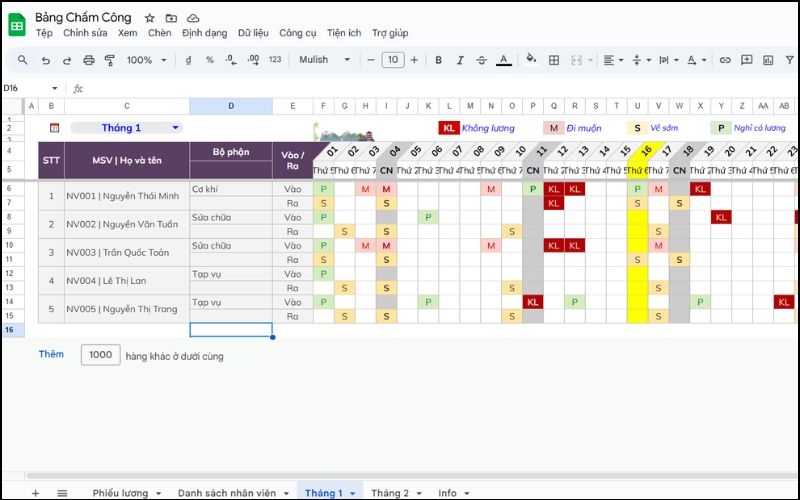Screen dimensions: 800x500
Task: Add a new sheet with plus button
Action: [35, 493]
